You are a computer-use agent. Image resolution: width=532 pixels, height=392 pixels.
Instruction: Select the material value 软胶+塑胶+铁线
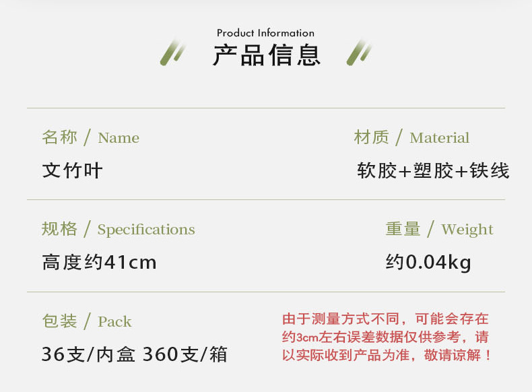pyautogui.click(x=433, y=170)
